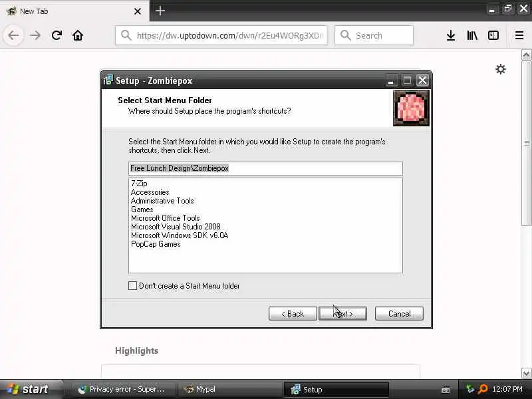Click the 12:07 PM system clock
Screen dimensions: 532x399
point(507,389)
